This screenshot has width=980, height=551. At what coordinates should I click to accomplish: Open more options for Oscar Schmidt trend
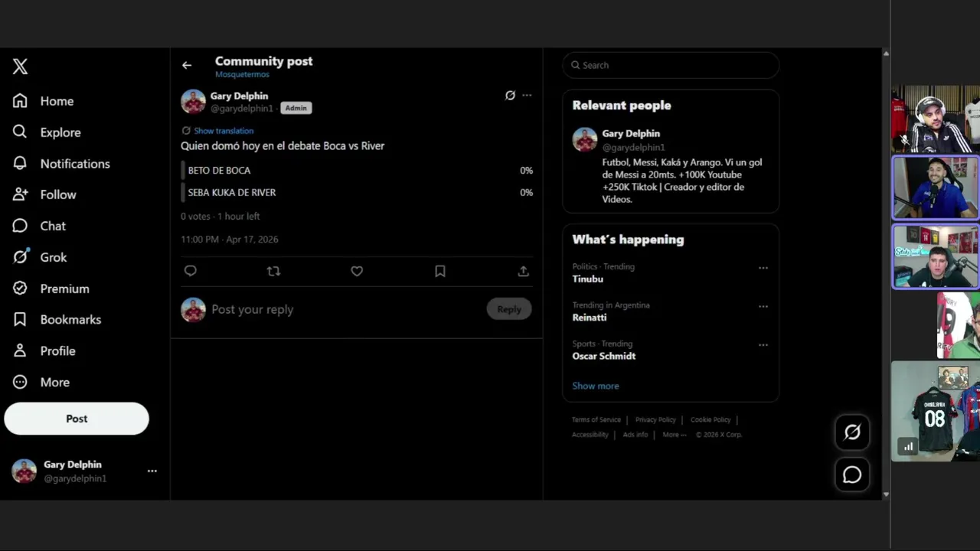pos(763,345)
